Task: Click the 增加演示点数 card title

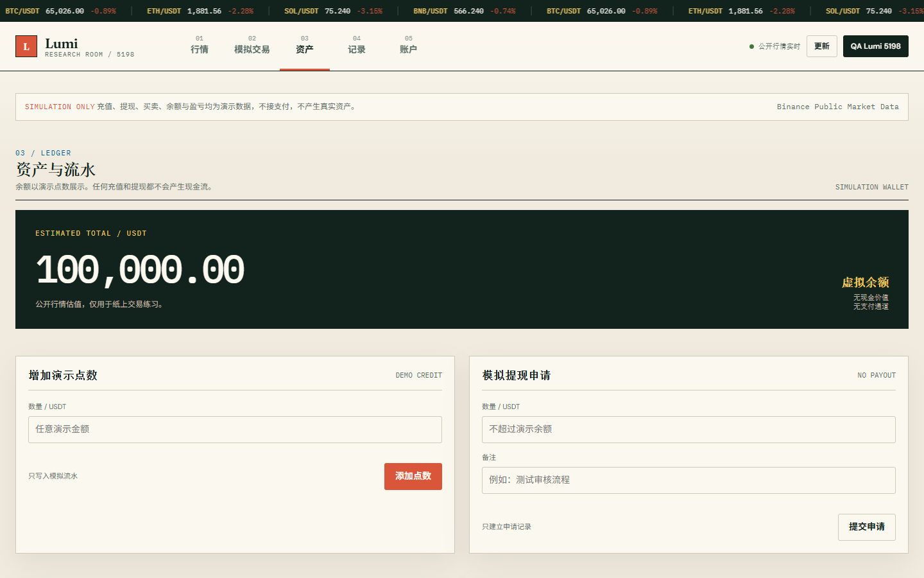Action: click(63, 375)
